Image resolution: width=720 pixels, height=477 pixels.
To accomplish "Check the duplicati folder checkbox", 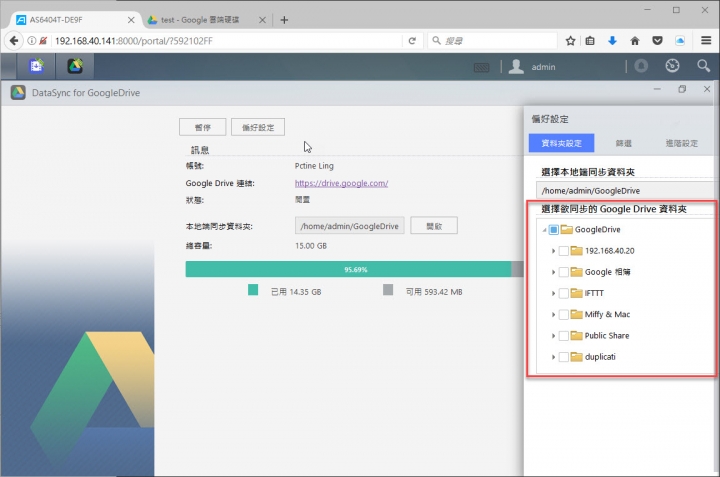I will 563,357.
